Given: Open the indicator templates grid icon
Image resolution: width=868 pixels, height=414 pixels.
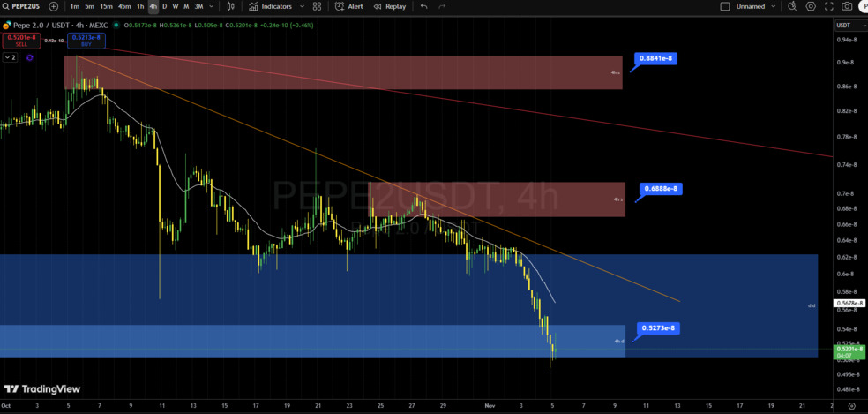Looking at the screenshot, I should point(317,6).
